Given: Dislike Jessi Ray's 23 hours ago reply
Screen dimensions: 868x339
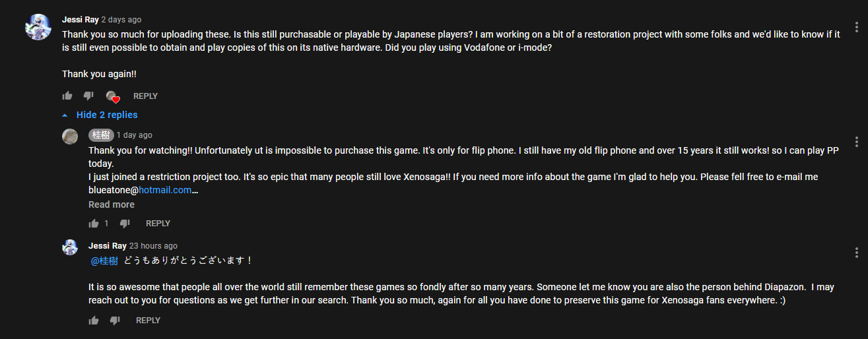Looking at the screenshot, I should [x=115, y=321].
